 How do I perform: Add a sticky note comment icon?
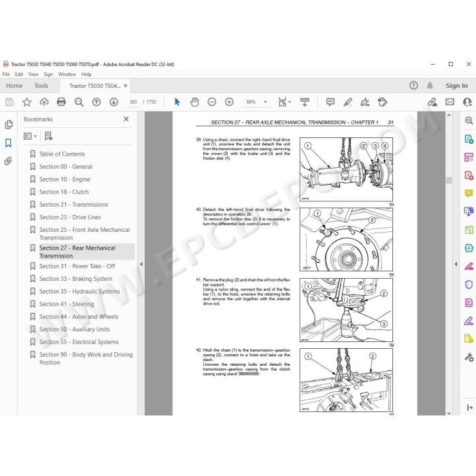coord(330,102)
